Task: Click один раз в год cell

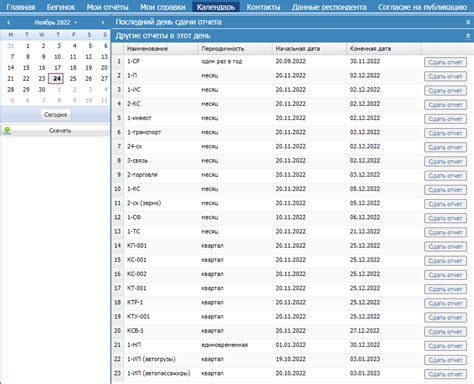Action: (222, 61)
